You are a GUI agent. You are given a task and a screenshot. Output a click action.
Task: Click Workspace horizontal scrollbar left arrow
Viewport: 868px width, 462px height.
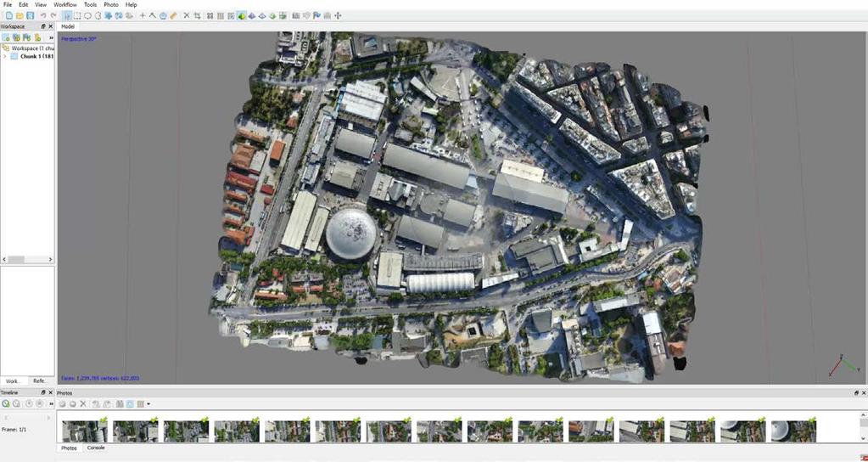click(4, 259)
